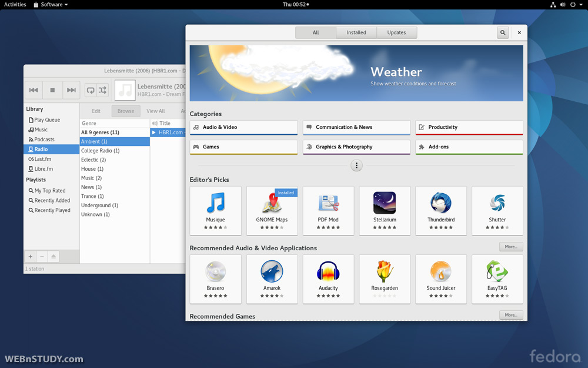Click View All in Rhythmbox toolbar
This screenshot has height=368, width=588.
point(156,111)
